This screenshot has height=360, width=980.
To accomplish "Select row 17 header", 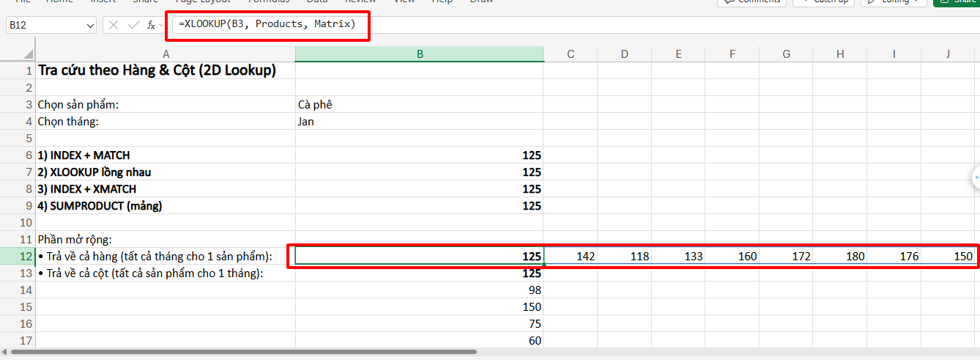I will click(18, 341).
